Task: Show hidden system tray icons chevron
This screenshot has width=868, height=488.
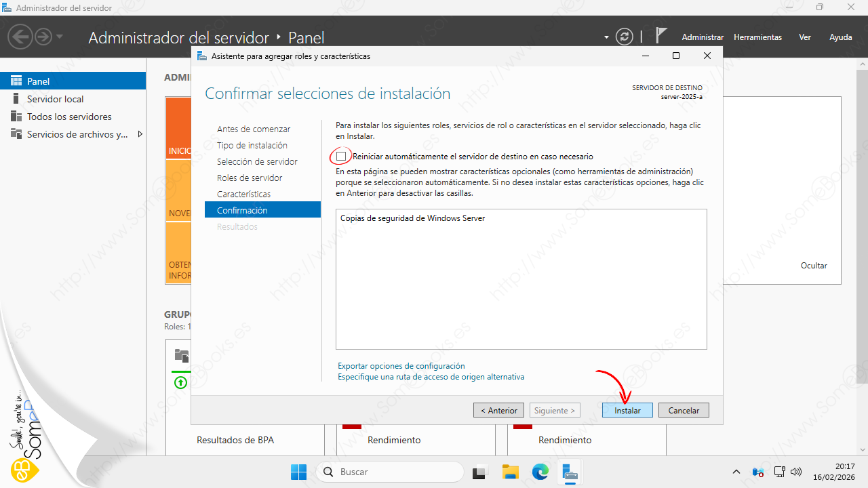Action: [737, 472]
